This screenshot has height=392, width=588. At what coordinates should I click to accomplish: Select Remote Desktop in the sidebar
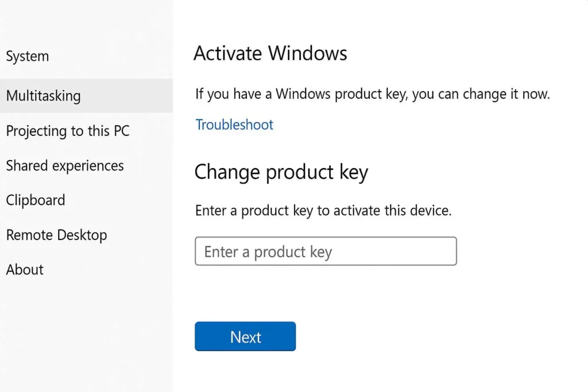tap(56, 235)
